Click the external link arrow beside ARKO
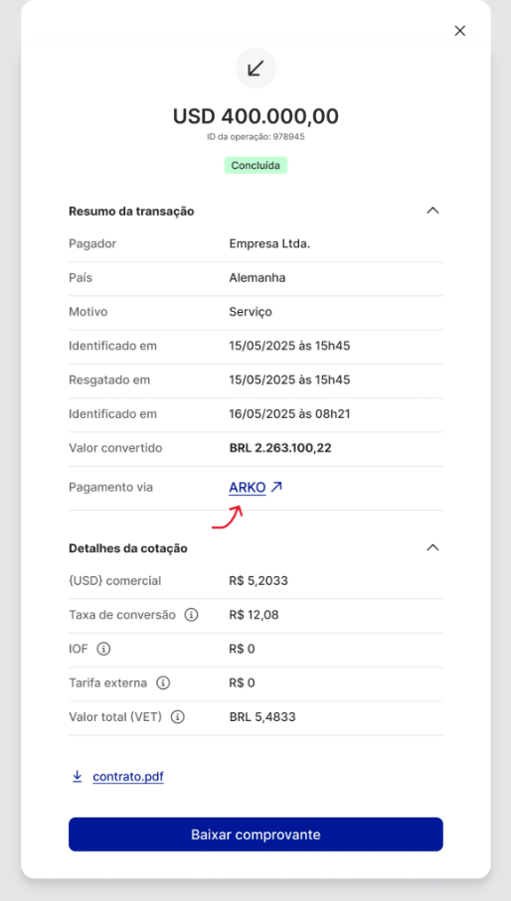The width and height of the screenshot is (511, 901). (x=276, y=487)
